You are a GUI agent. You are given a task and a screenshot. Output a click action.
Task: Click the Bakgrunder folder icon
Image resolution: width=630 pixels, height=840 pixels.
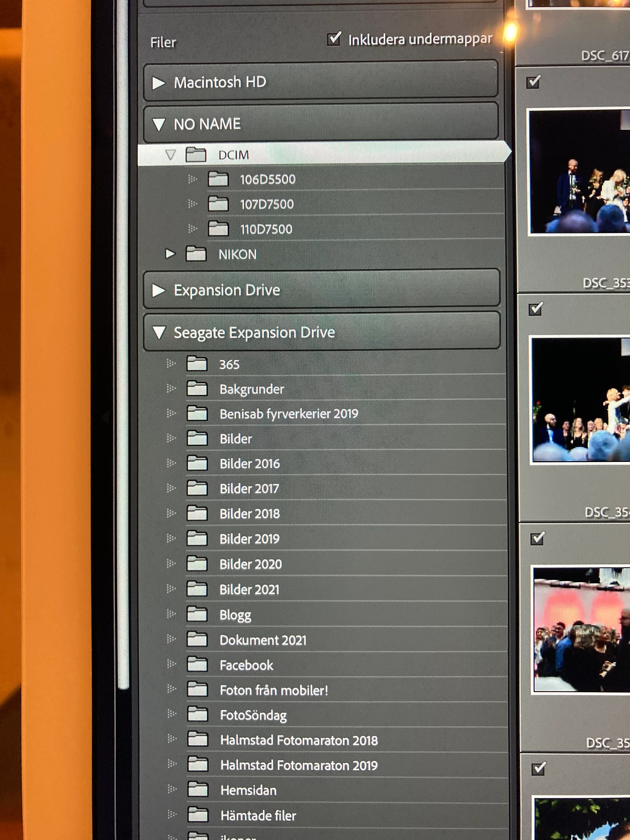197,389
